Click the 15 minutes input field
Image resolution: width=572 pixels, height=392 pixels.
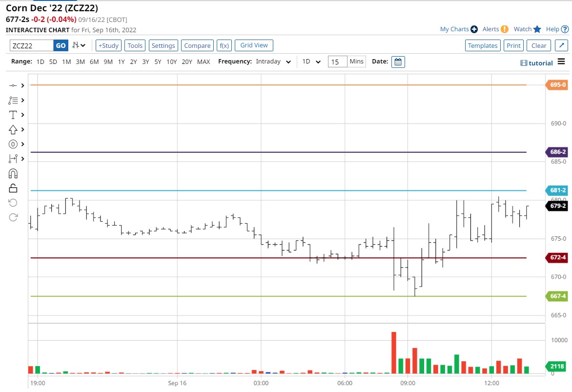[337, 62]
